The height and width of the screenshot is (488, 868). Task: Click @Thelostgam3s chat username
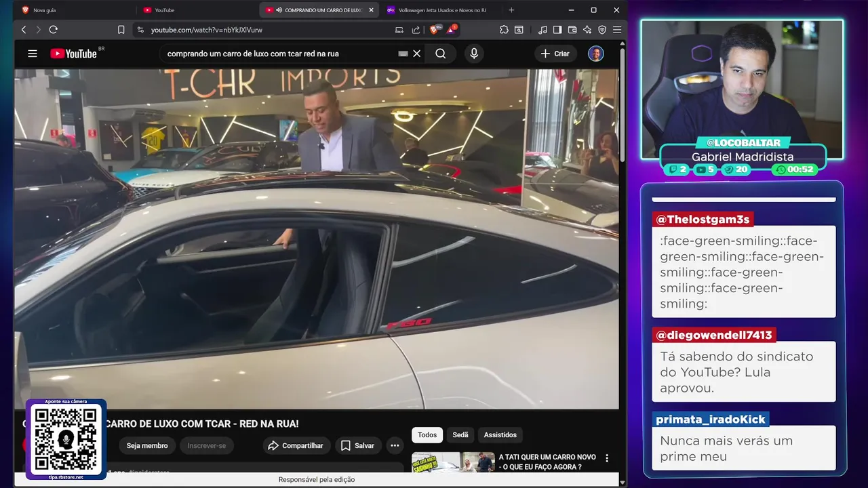[x=703, y=219]
